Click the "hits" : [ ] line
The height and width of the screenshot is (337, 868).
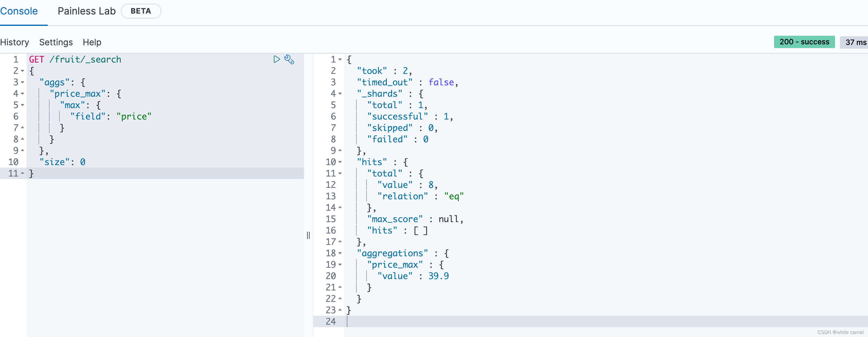coord(398,230)
